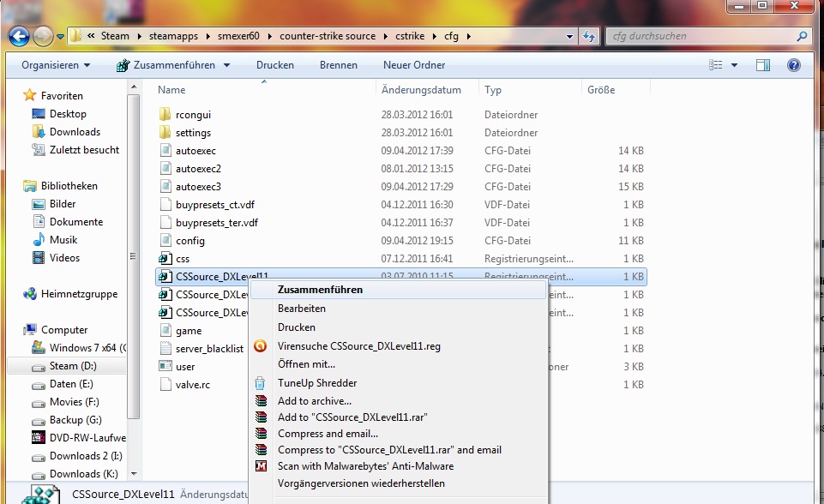Click the Downloads (K:) drive icon
The image size is (824, 504).
click(x=39, y=475)
